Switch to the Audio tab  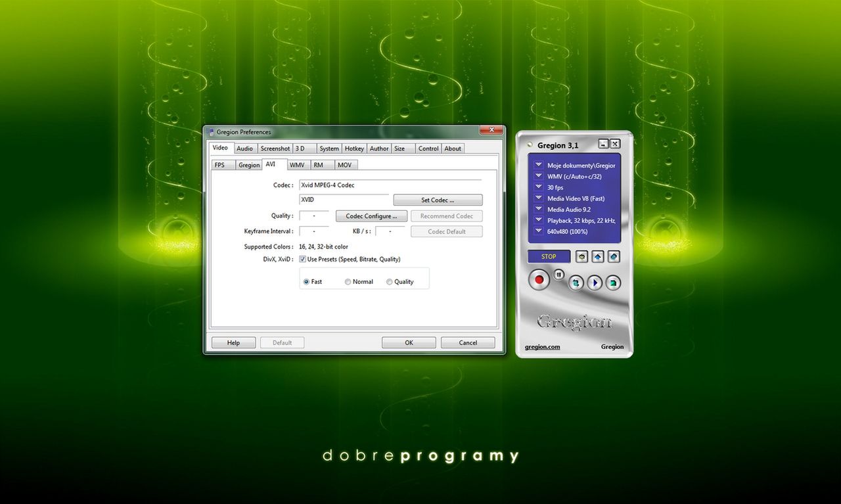tap(245, 149)
